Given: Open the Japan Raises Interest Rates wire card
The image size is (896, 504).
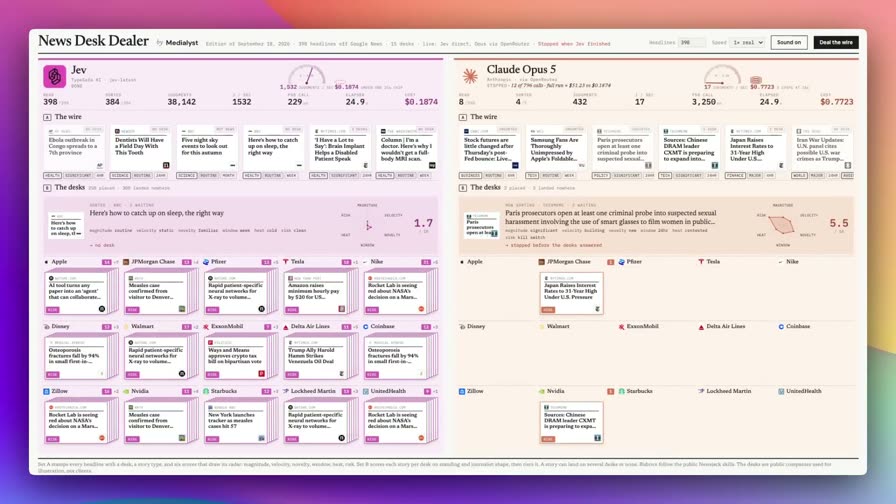Looking at the screenshot, I should [755, 147].
